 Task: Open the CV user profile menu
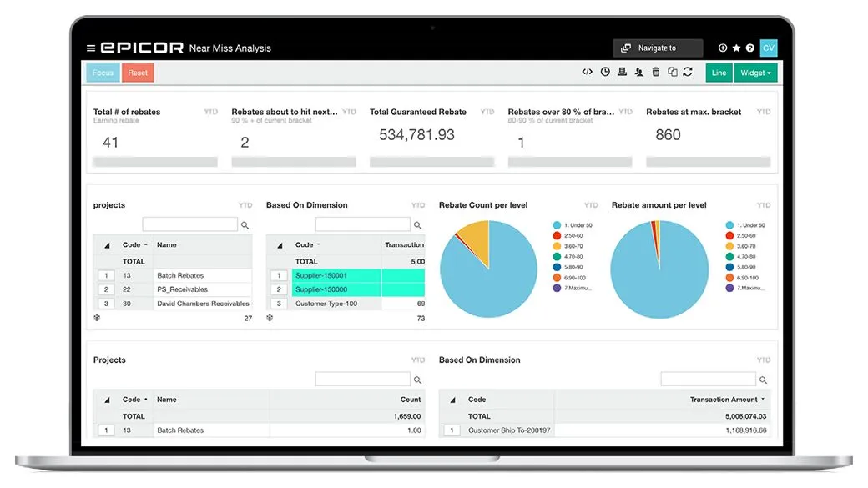click(769, 48)
